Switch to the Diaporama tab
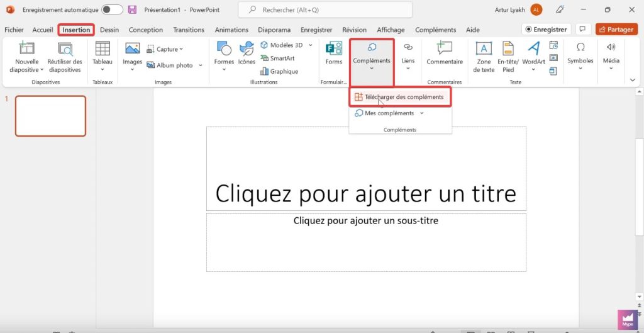The width and height of the screenshot is (644, 333). [274, 30]
